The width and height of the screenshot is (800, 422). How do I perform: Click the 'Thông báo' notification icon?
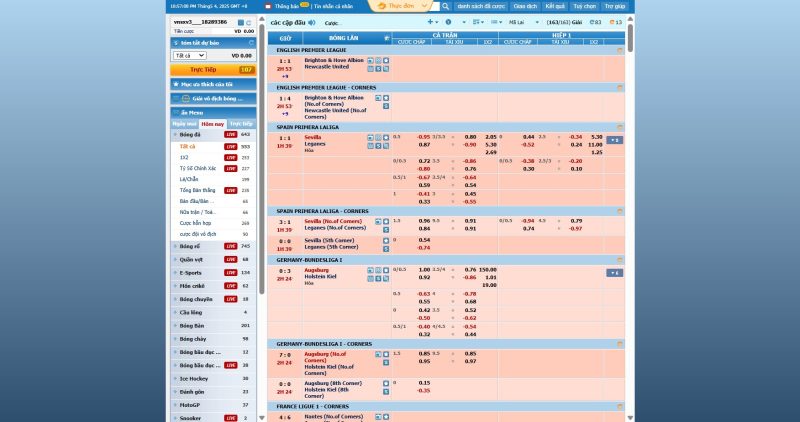(268, 6)
